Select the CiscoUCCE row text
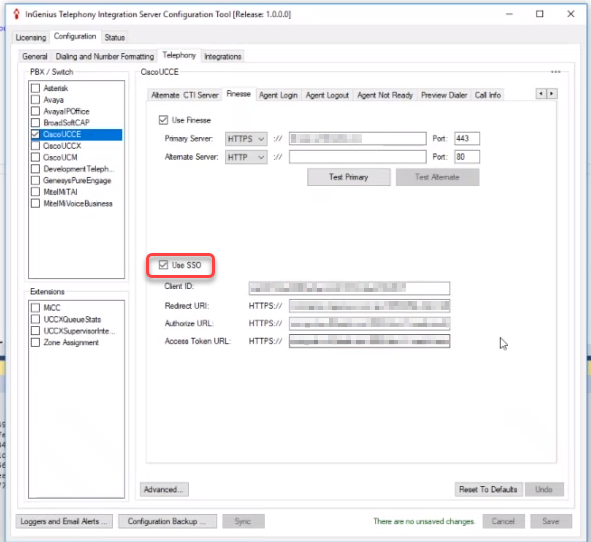 [x=62, y=134]
